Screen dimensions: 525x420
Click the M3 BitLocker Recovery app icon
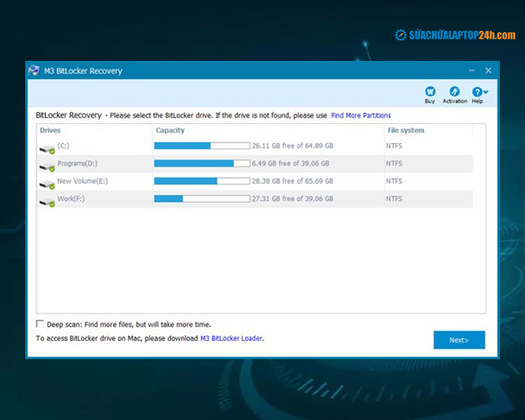coord(34,70)
